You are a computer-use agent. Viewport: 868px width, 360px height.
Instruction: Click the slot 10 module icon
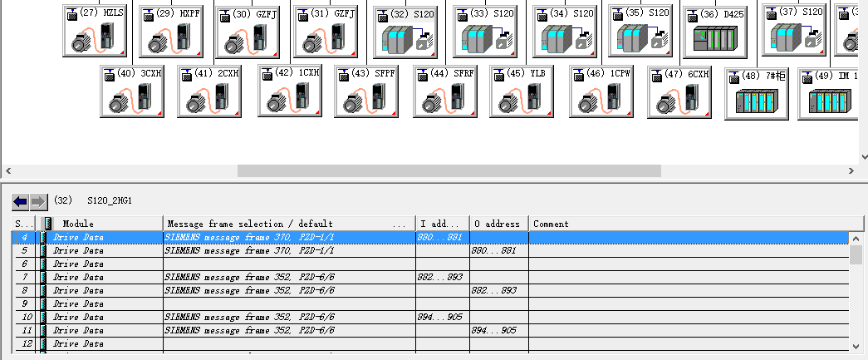point(43,318)
